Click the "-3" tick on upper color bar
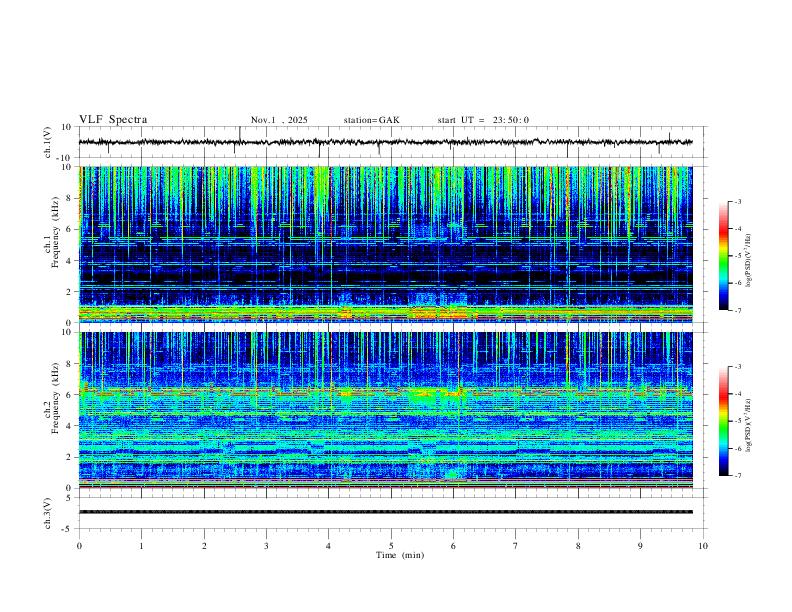 737,201
